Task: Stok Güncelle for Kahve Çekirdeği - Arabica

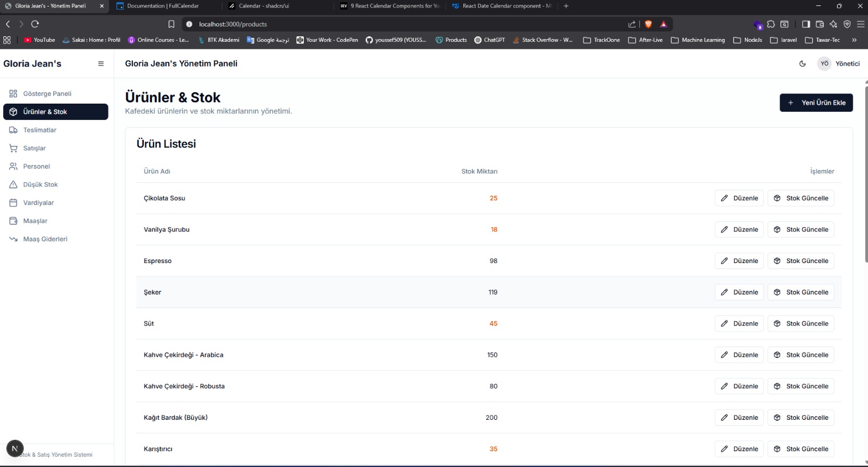Action: 801,355
